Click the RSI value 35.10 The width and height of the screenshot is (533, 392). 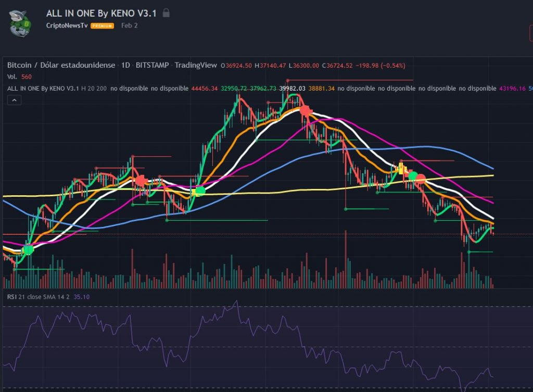point(82,297)
